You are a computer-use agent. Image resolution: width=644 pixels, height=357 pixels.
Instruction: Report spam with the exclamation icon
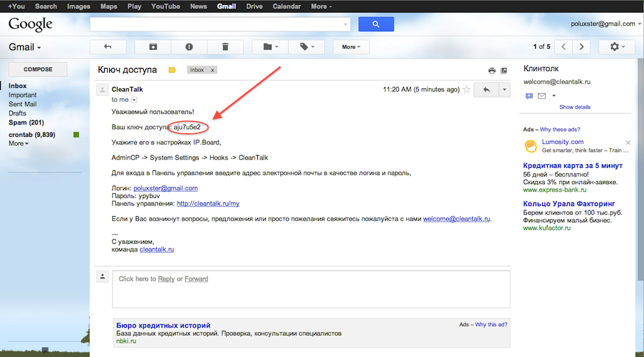[x=189, y=47]
